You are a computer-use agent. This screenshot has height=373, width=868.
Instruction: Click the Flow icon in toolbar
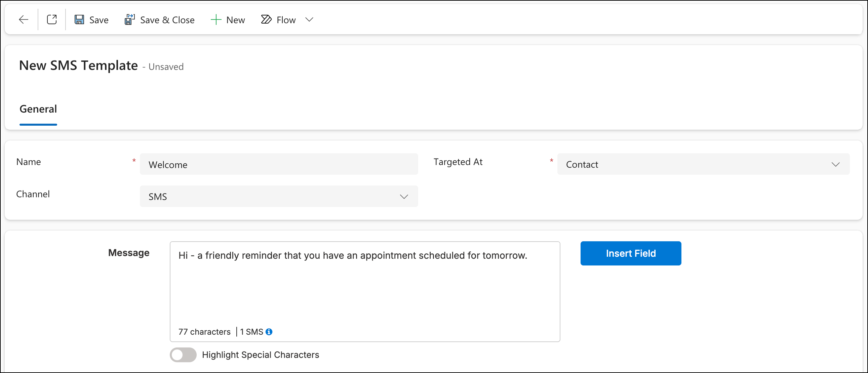pyautogui.click(x=266, y=20)
